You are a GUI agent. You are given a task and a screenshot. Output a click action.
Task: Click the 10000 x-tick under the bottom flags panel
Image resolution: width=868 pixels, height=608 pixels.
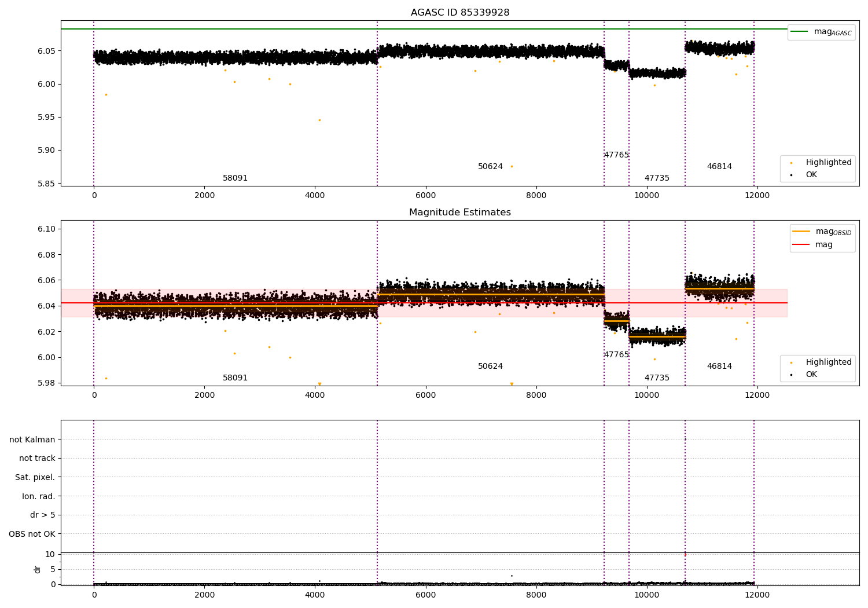coord(646,595)
